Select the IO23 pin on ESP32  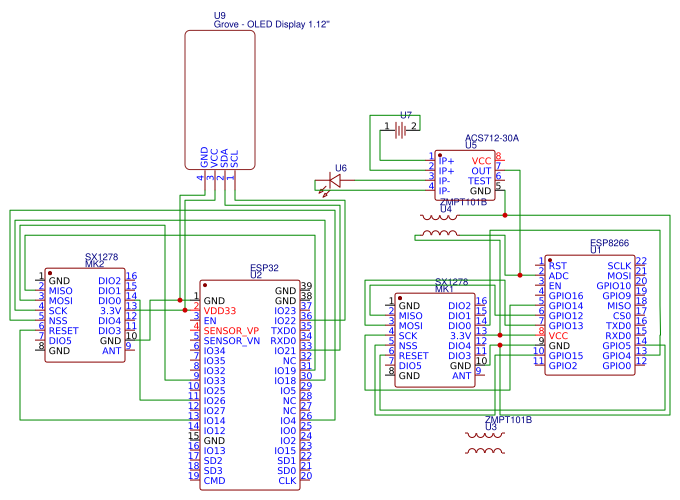[x=285, y=310]
